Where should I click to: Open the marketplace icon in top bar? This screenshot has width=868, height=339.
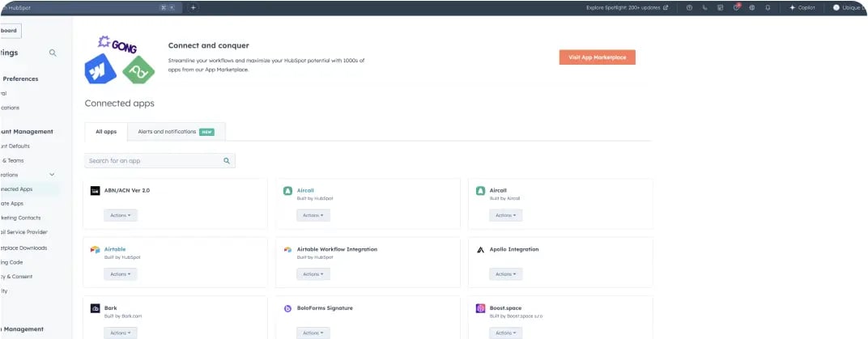(721, 7)
